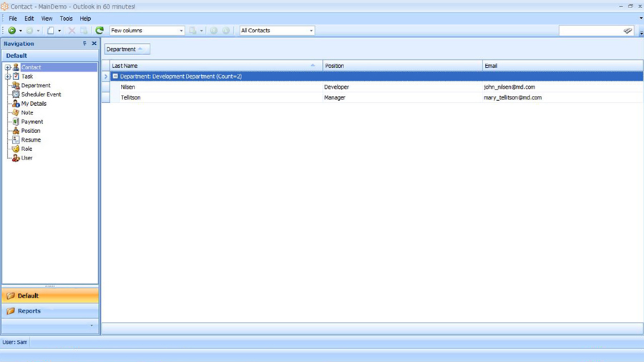644x362 pixels.
Task: Click the green back navigation arrow icon
Action: point(11,31)
